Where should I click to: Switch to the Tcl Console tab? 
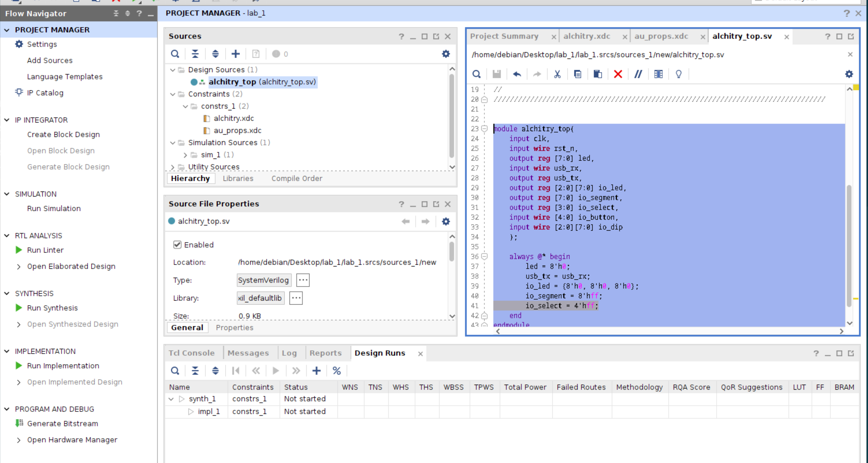coord(191,353)
